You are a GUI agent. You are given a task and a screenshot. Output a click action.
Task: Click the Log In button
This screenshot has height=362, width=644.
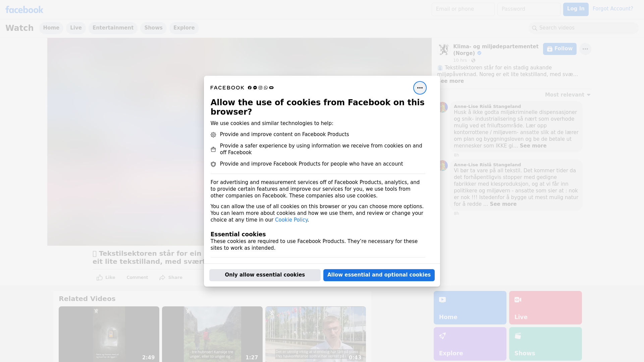576,9
